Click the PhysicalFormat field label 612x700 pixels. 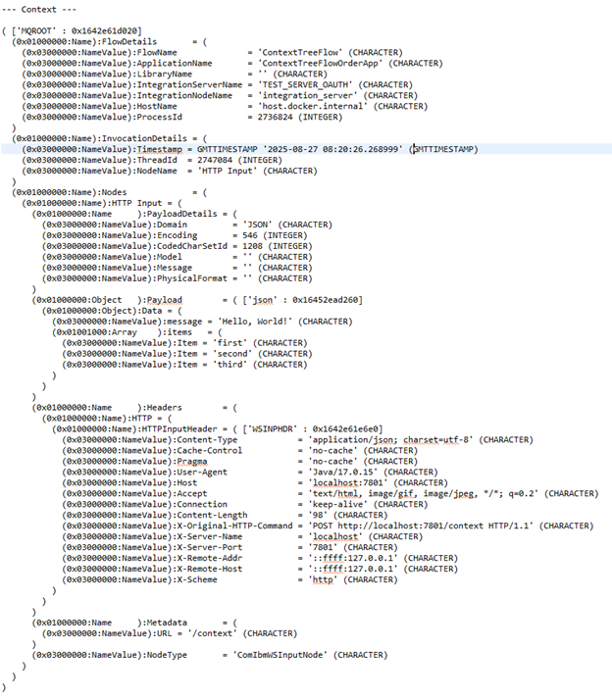pos(191,278)
